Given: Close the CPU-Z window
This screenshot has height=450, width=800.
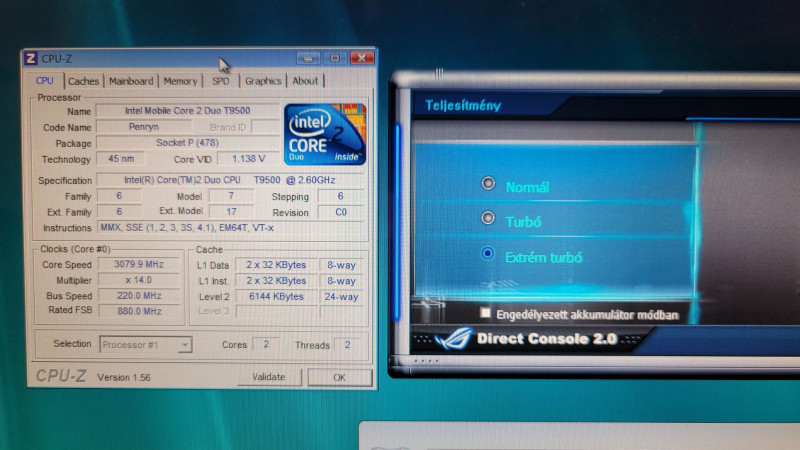Looking at the screenshot, I should tap(362, 58).
